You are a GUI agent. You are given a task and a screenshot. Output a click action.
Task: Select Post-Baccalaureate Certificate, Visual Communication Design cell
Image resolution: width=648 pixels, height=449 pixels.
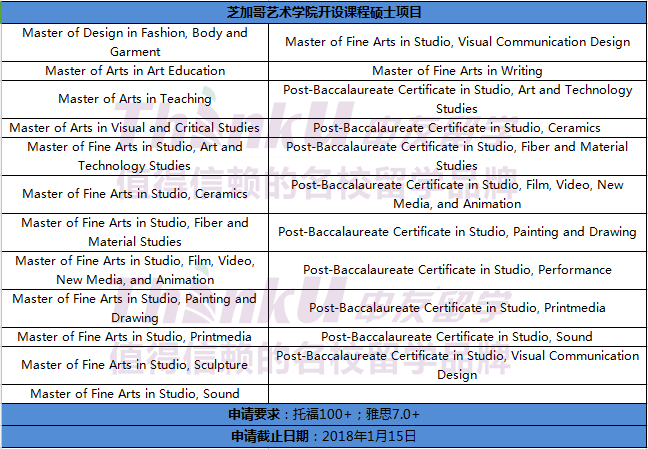click(457, 365)
